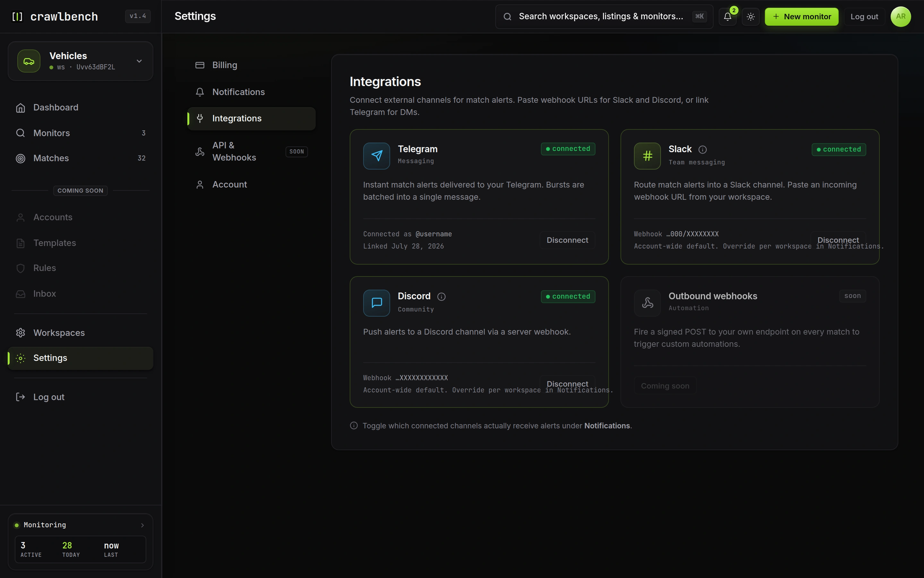Click the Workspaces gear icon
The height and width of the screenshot is (578, 924).
pyautogui.click(x=21, y=333)
